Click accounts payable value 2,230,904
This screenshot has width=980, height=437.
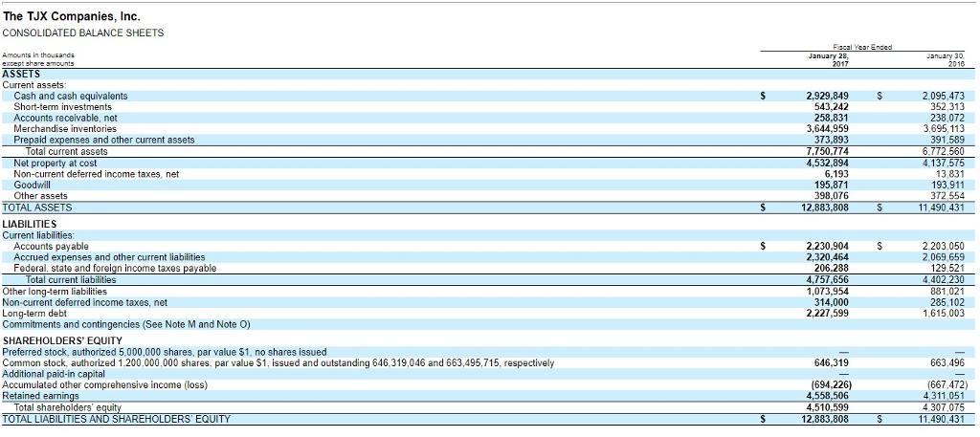[x=828, y=247]
